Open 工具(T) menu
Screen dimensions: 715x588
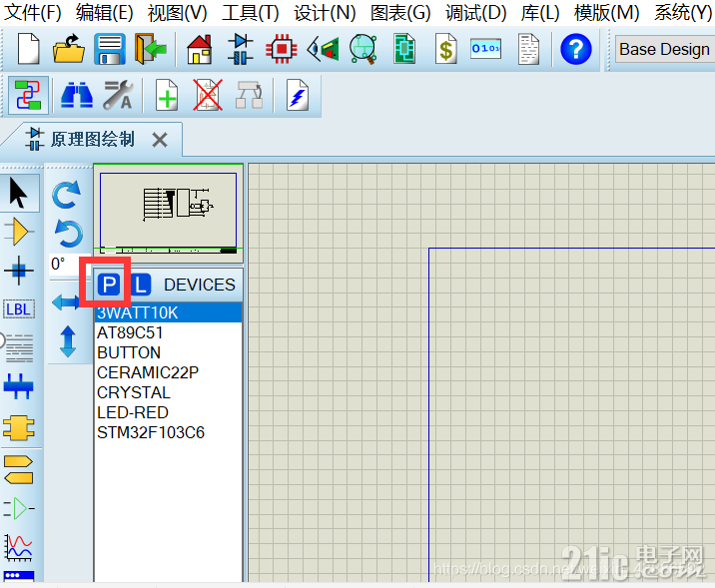[x=251, y=12]
